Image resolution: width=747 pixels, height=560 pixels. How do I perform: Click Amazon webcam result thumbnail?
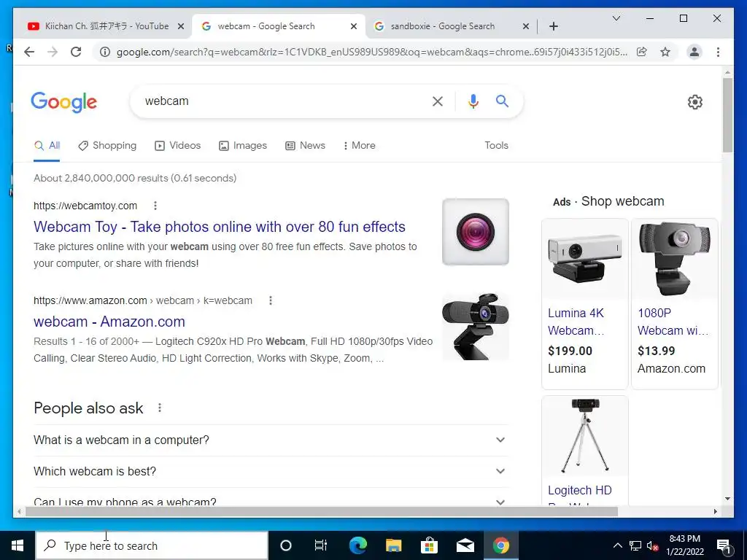tap(476, 327)
